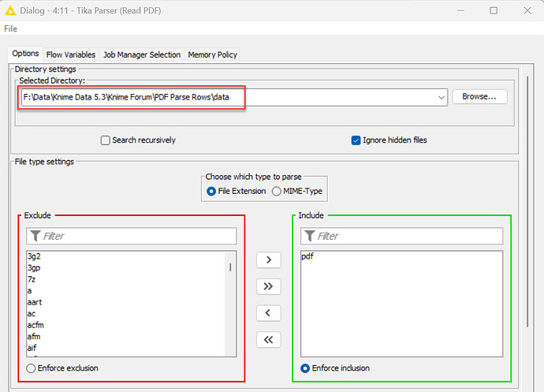
Task: Select the MIME-Type radio option
Action: pyautogui.click(x=277, y=192)
